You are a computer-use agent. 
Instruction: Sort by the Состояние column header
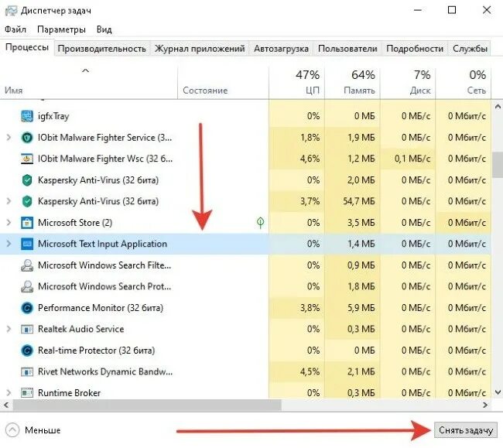pos(223,83)
